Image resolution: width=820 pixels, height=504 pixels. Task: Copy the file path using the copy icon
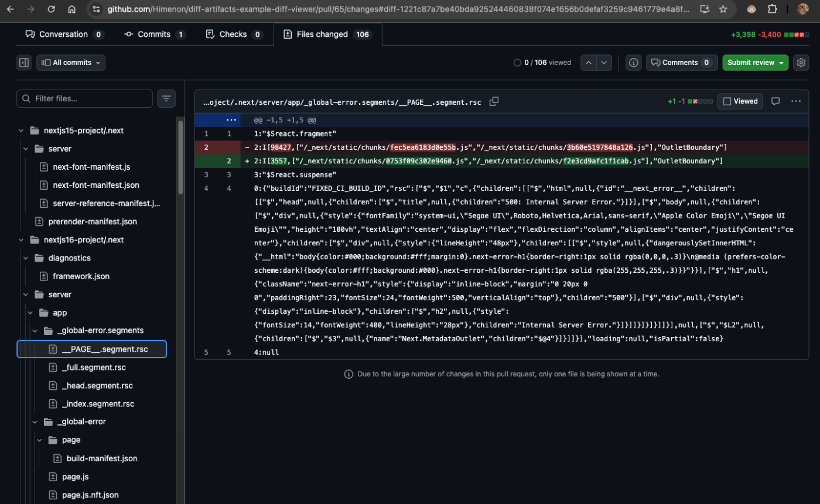pyautogui.click(x=494, y=101)
